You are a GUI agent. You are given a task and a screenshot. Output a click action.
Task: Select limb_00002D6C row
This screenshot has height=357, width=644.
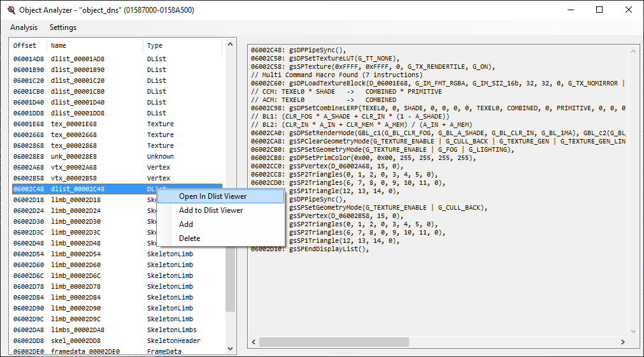(117, 276)
